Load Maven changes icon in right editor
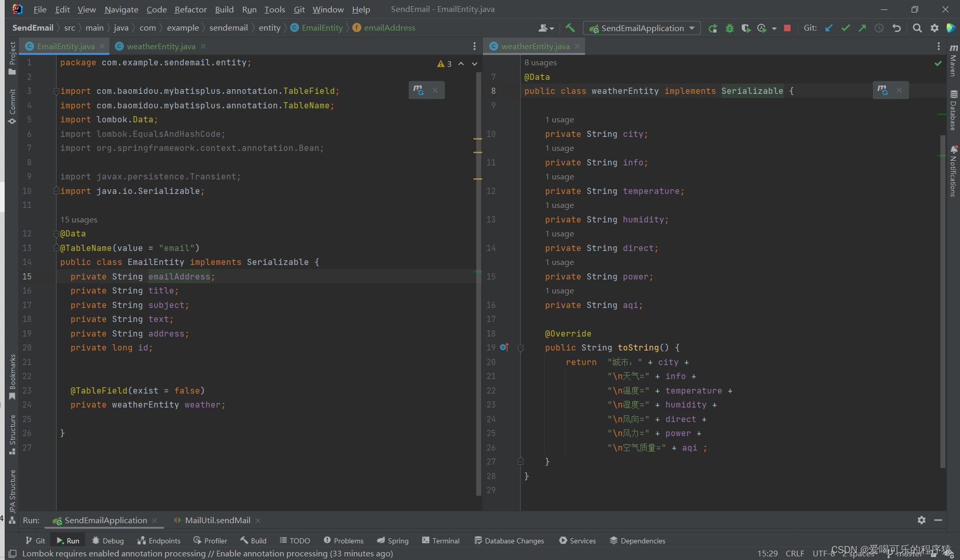 click(x=883, y=90)
